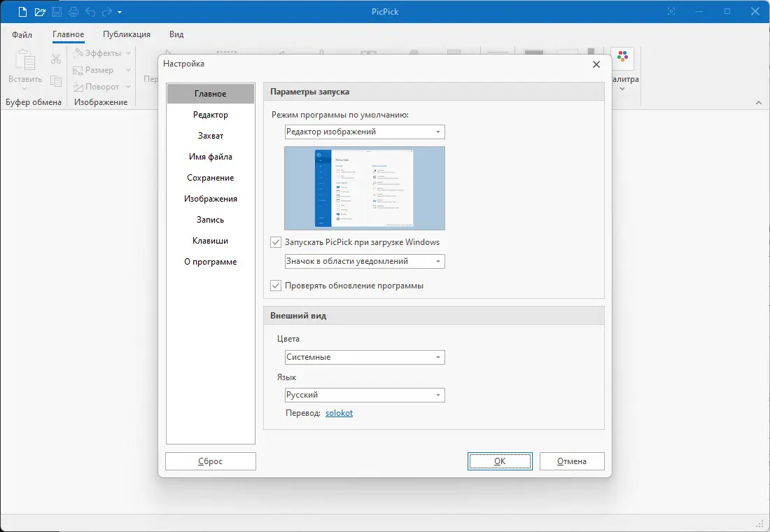Switch to the Главное ribbon tab
770x532 pixels.
[69, 34]
